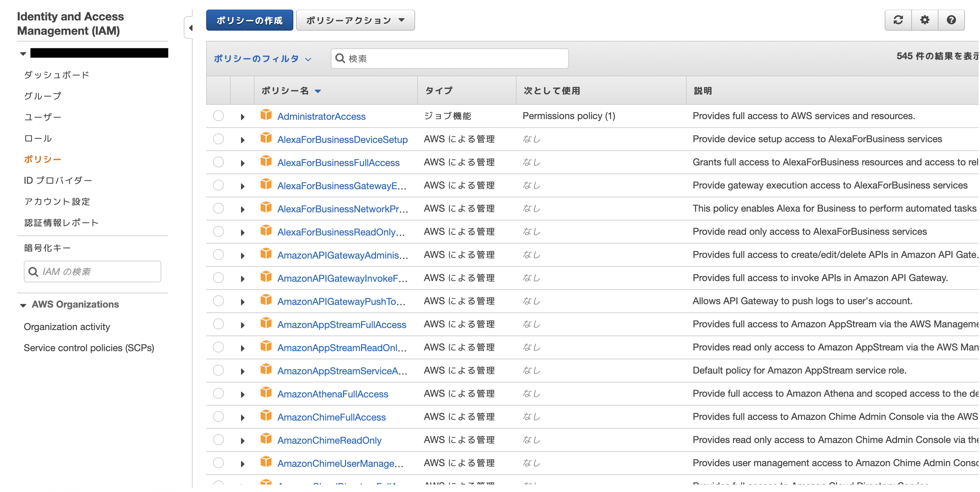980x492 pixels.
Task: Click the policy box icon for AlexaForBusinessDeviceSetup
Action: [266, 138]
